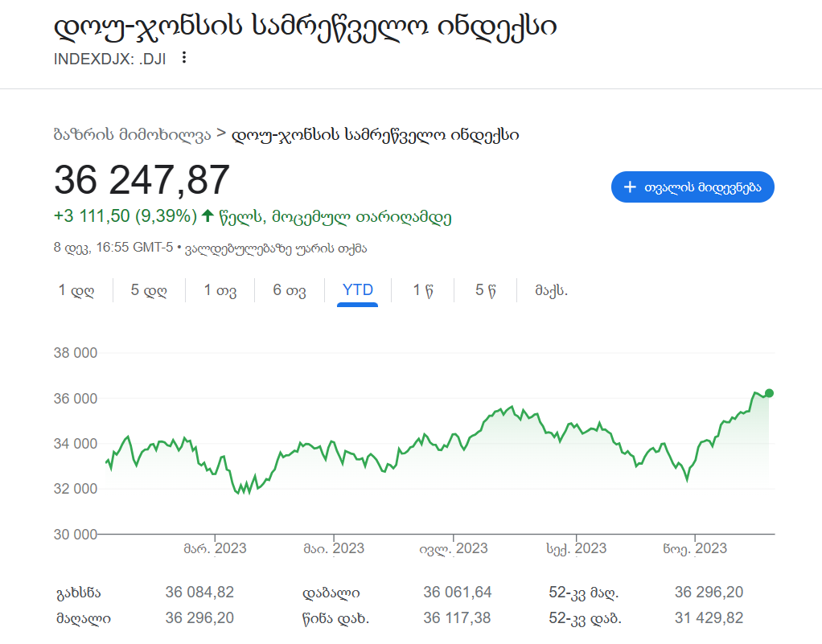
Task: Click the plus icon on the follow button
Action: 630,187
